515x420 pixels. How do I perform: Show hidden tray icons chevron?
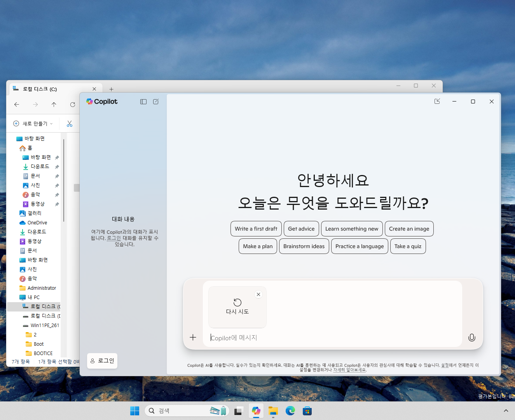tap(506, 411)
